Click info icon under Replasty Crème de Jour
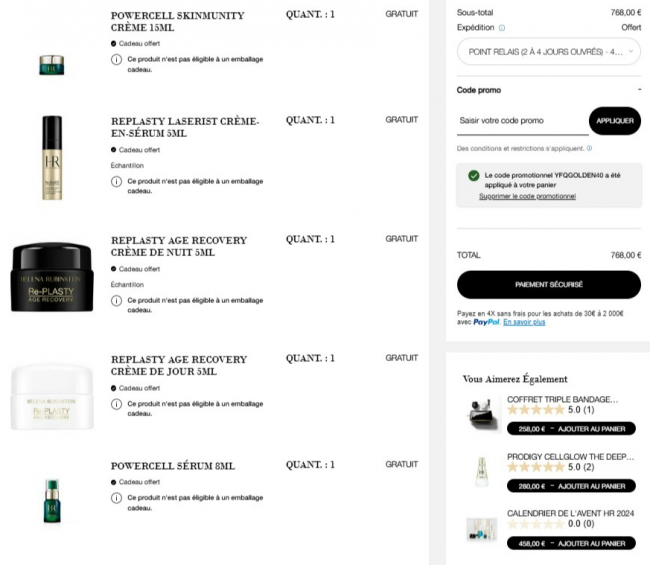Image resolution: width=650 pixels, height=565 pixels. (x=116, y=404)
